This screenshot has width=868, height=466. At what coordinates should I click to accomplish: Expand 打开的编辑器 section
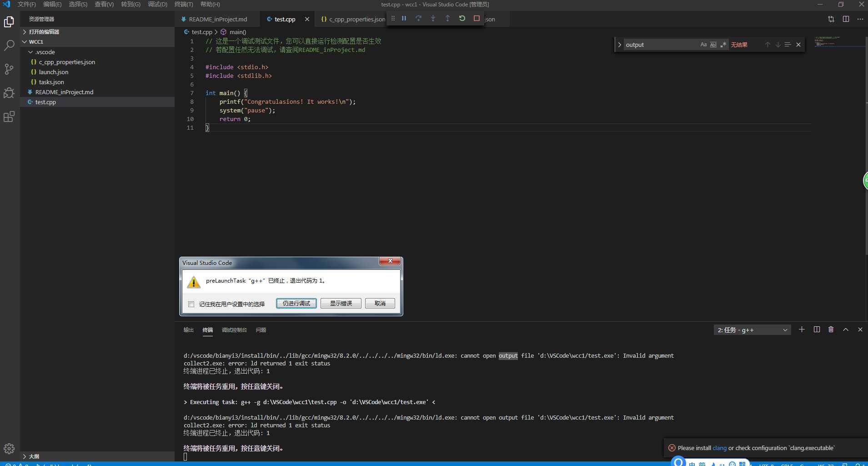(97, 32)
